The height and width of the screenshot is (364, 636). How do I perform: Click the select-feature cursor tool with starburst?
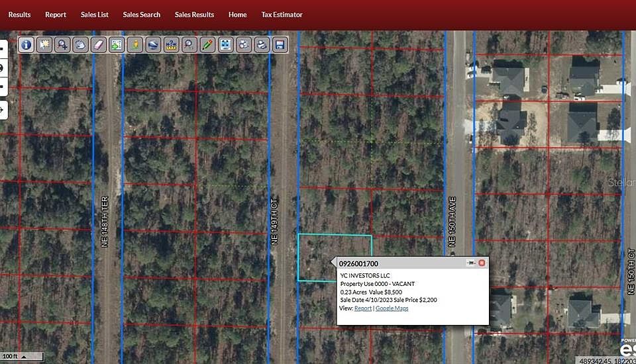[44, 44]
